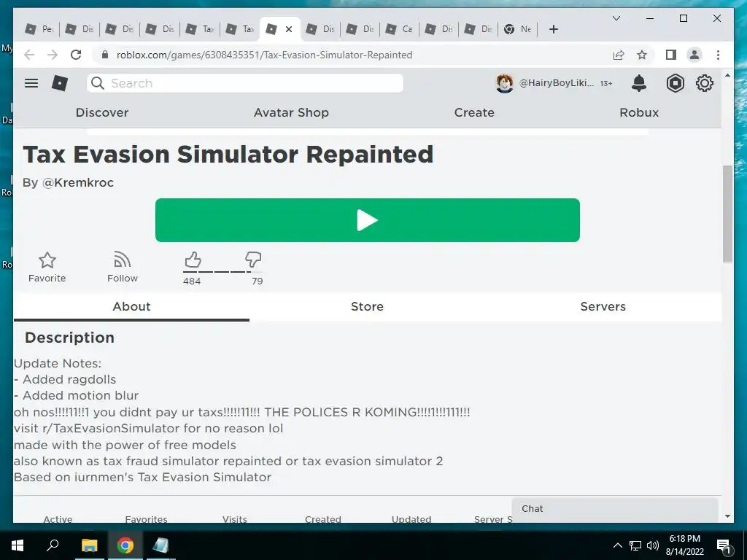Open Windows notification center
The image size is (747, 560).
(x=724, y=545)
